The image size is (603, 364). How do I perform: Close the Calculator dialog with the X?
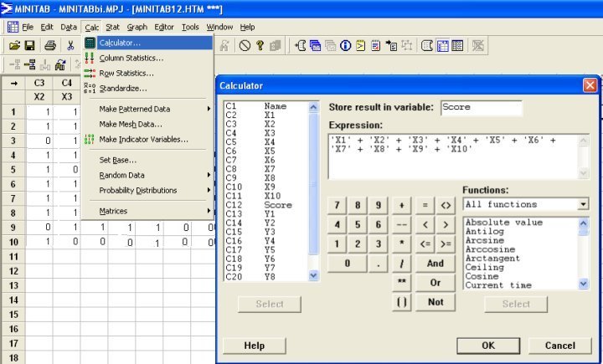(x=590, y=85)
